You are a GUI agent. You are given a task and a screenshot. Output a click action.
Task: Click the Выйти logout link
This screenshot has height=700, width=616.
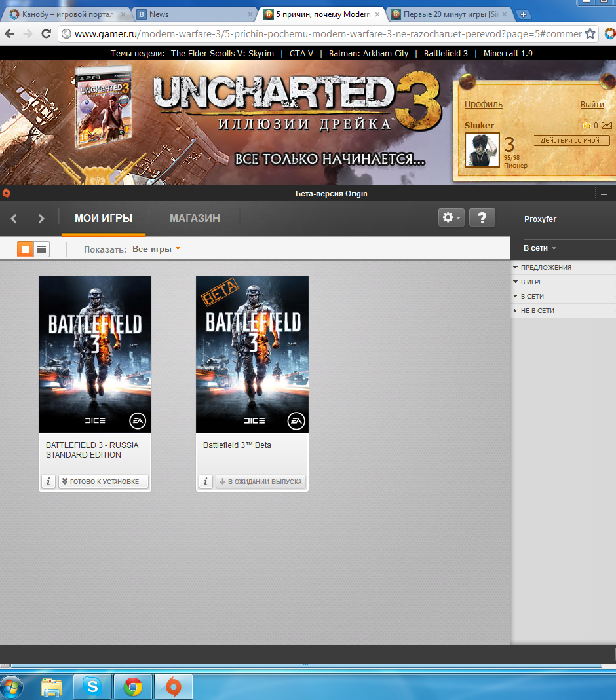[592, 105]
